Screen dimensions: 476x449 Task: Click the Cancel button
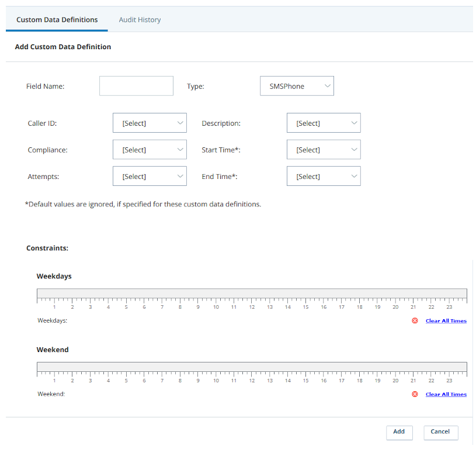pyautogui.click(x=440, y=432)
